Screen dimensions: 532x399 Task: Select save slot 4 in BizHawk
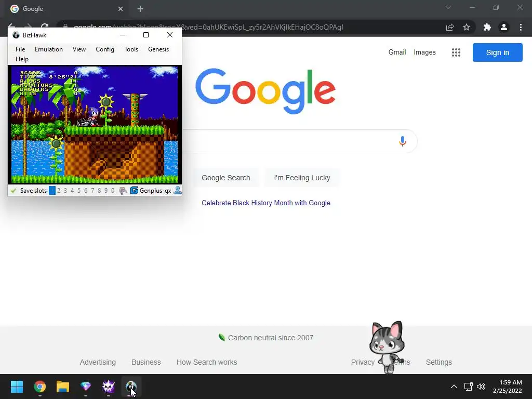[x=72, y=191]
